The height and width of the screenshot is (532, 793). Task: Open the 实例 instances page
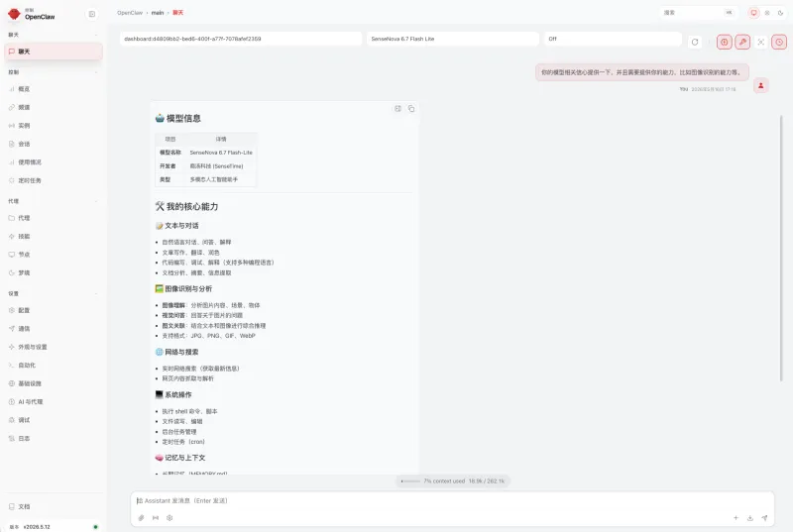click(54, 125)
